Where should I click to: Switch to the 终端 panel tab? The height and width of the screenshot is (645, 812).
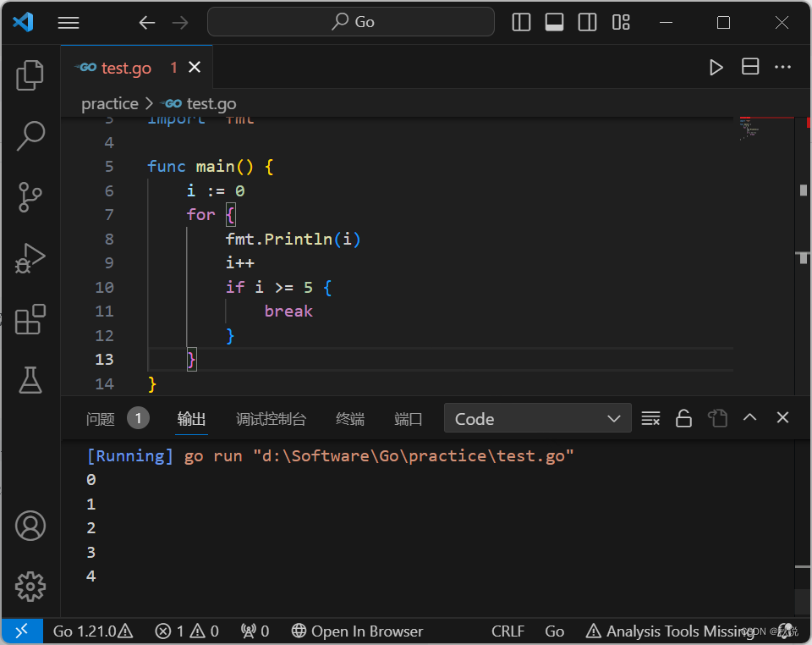350,419
